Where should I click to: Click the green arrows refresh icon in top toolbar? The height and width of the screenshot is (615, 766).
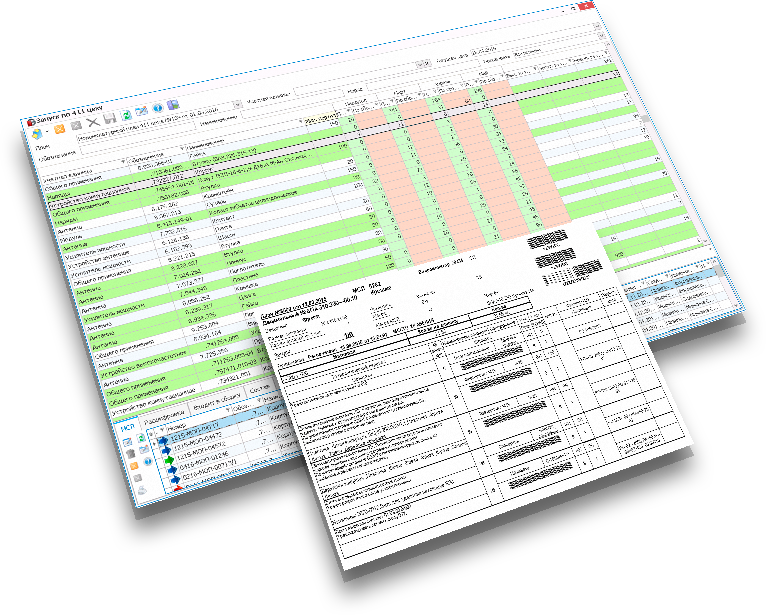pyautogui.click(x=126, y=114)
